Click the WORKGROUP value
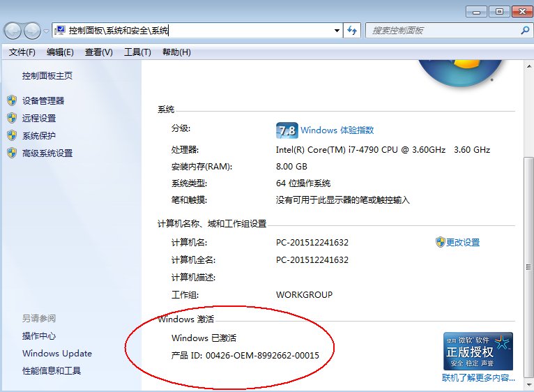Screen dimensions: 534x392 pyautogui.click(x=304, y=294)
